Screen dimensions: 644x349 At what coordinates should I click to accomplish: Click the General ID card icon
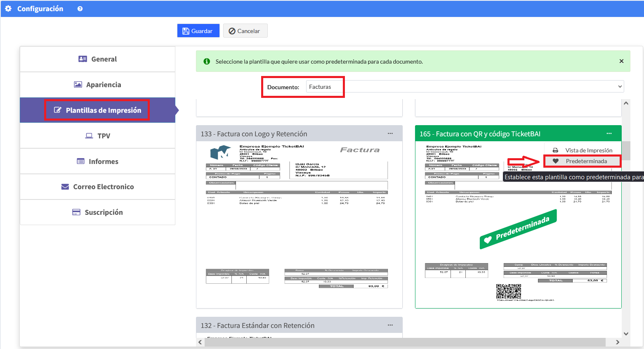[x=83, y=59]
